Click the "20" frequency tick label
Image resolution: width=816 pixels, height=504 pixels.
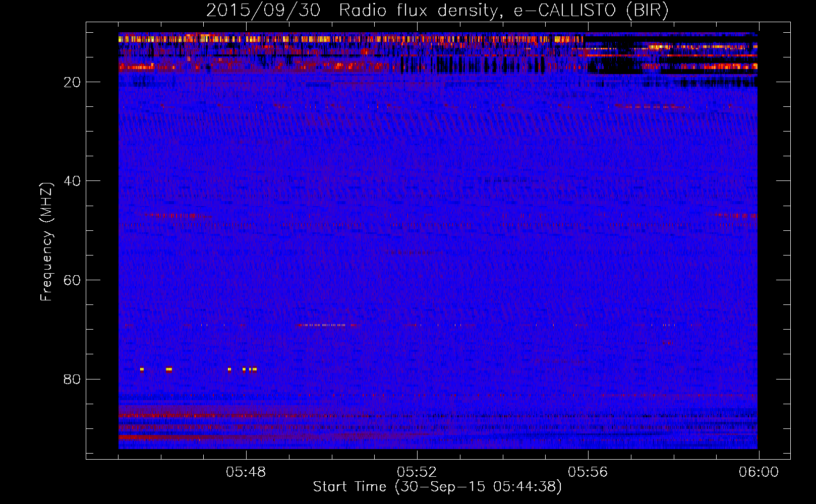[x=73, y=82]
